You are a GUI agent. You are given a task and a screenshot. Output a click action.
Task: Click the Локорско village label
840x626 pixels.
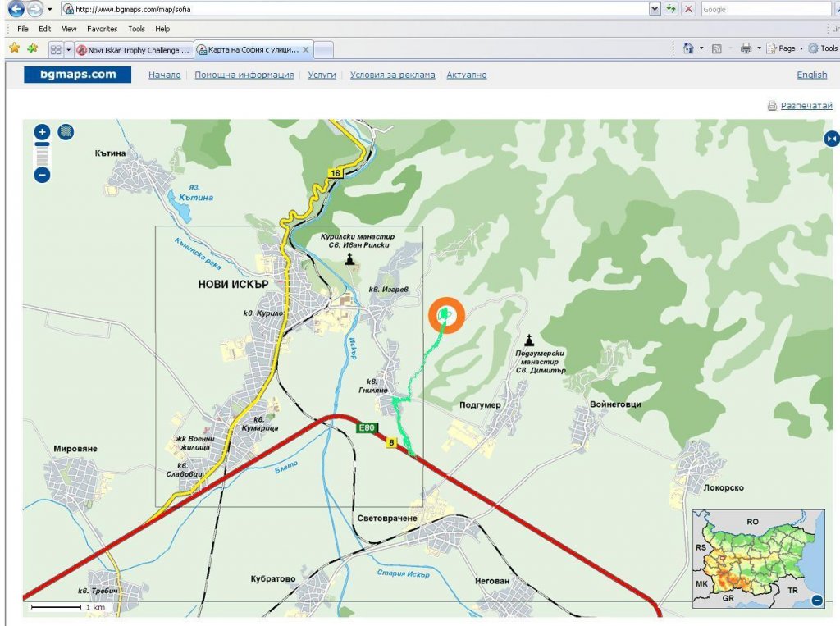click(x=724, y=487)
